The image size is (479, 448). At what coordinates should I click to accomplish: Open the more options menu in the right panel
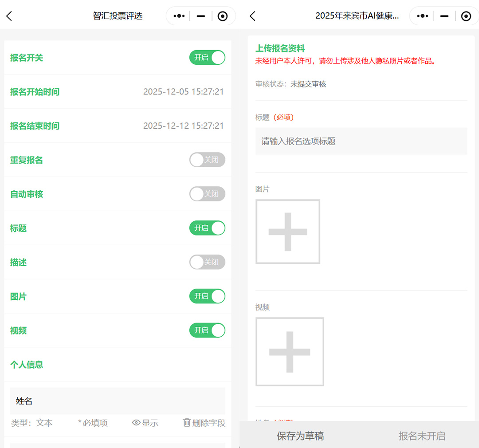point(422,16)
